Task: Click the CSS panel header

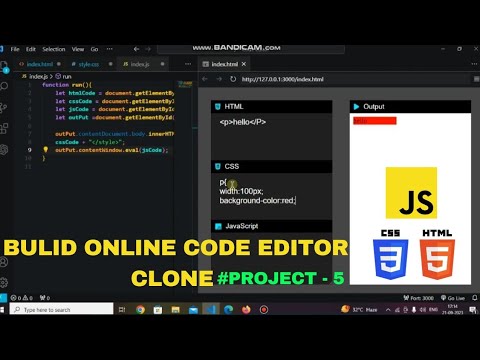Action: coord(272,166)
